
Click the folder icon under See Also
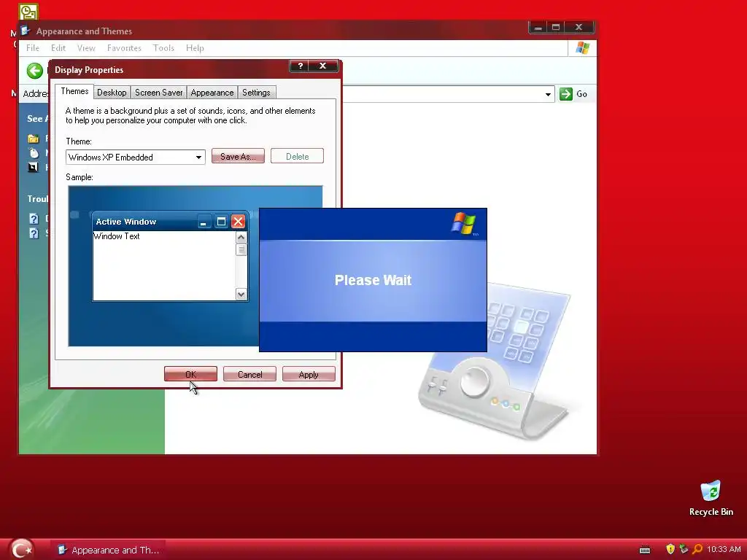pos(34,139)
